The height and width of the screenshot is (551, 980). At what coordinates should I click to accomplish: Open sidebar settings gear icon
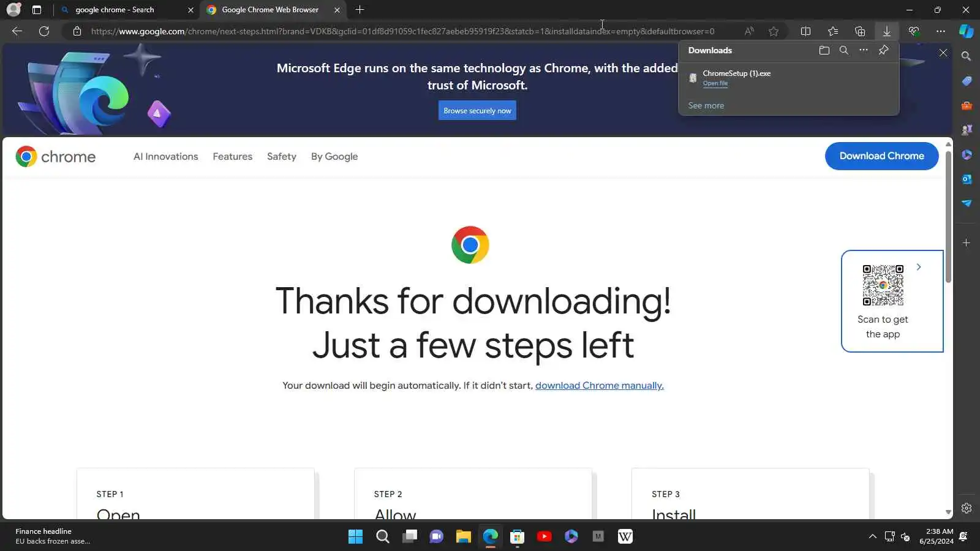coord(967,508)
